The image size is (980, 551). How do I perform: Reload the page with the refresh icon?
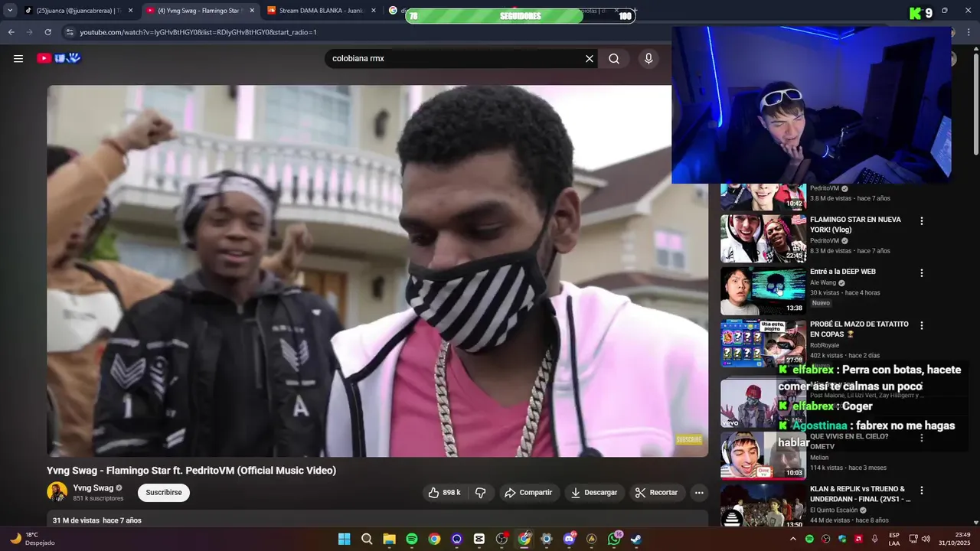coord(48,32)
